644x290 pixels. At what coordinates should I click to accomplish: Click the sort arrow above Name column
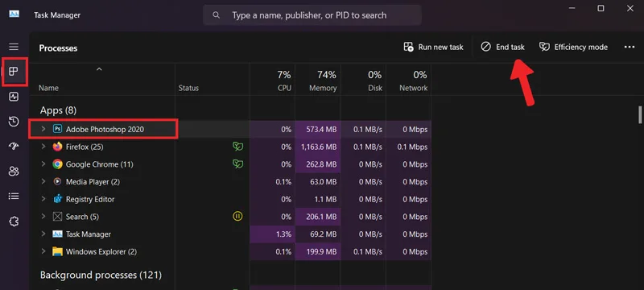tap(98, 69)
